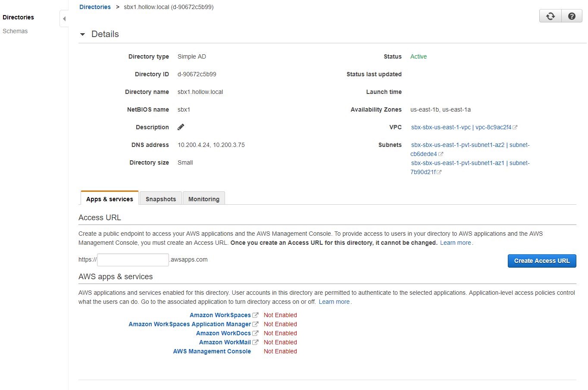Screen dimensions: 588x390
Task: Click external link icon beside Amazon WorkSpaces
Action: [255, 315]
